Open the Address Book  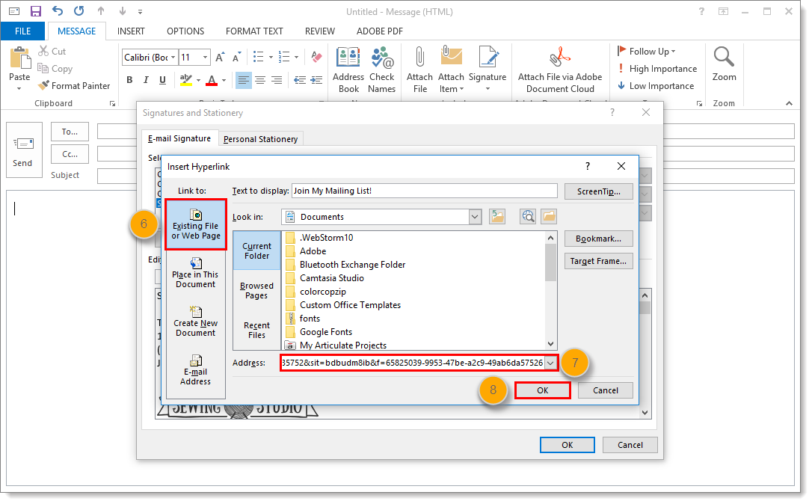348,69
